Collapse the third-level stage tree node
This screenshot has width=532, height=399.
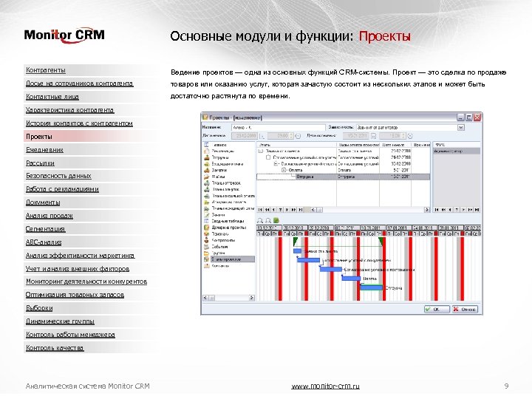click(x=276, y=164)
